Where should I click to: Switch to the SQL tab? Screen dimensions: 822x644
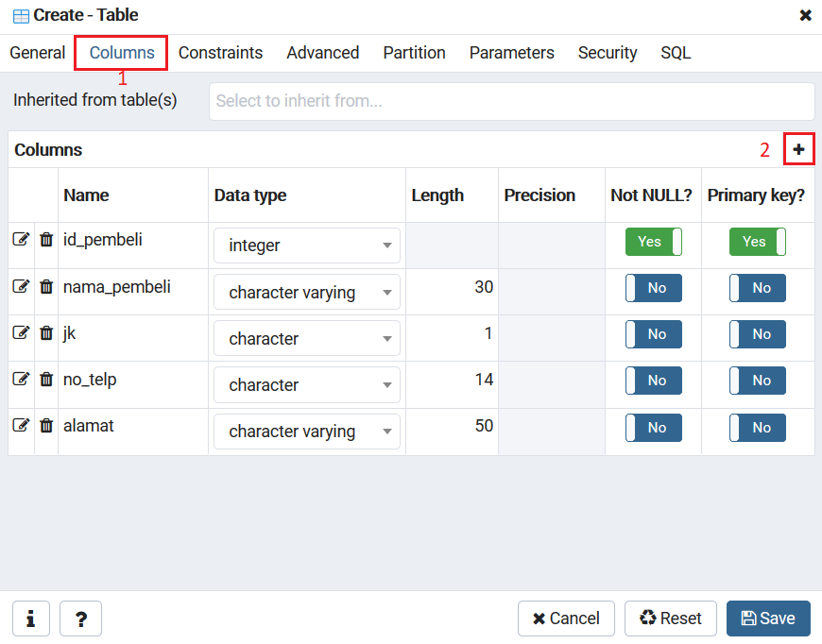[x=676, y=53]
